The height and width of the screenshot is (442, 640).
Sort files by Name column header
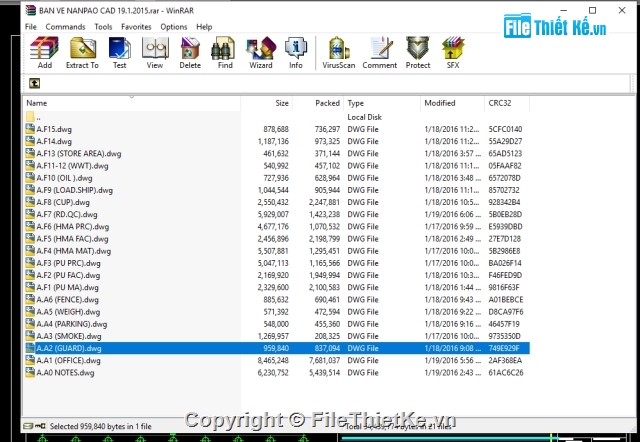click(x=131, y=103)
